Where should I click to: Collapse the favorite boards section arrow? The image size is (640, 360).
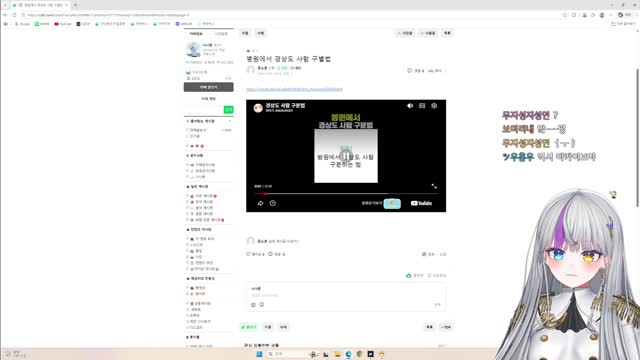point(230,121)
